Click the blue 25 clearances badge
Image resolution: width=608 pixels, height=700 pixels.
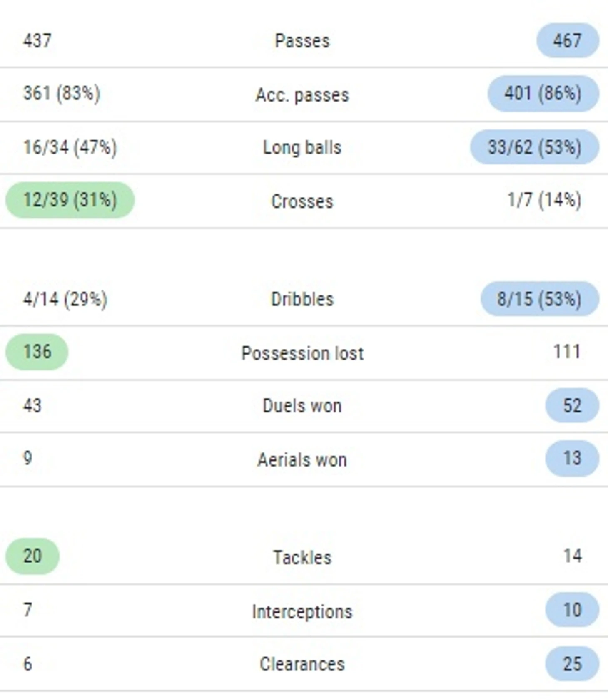[572, 664]
